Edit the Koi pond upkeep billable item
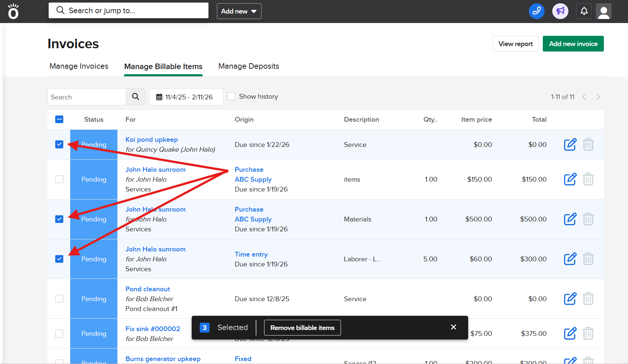628x364 pixels. click(x=570, y=145)
